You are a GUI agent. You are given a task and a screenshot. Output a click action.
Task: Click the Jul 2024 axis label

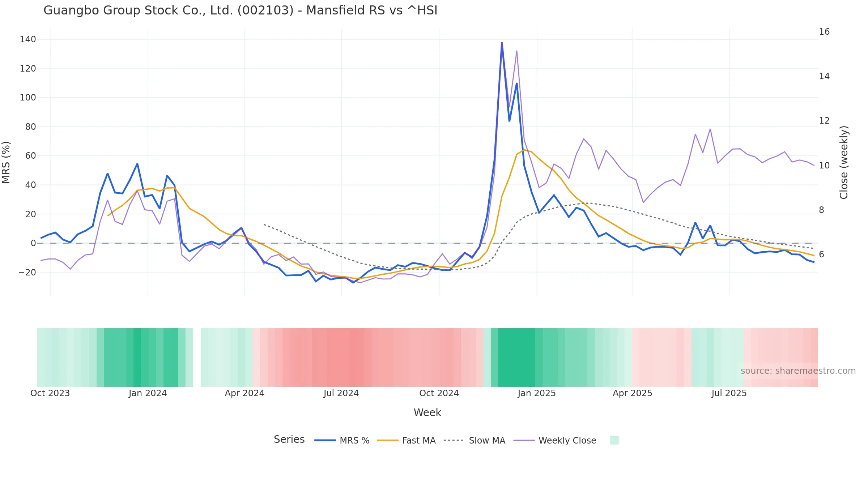coord(341,393)
